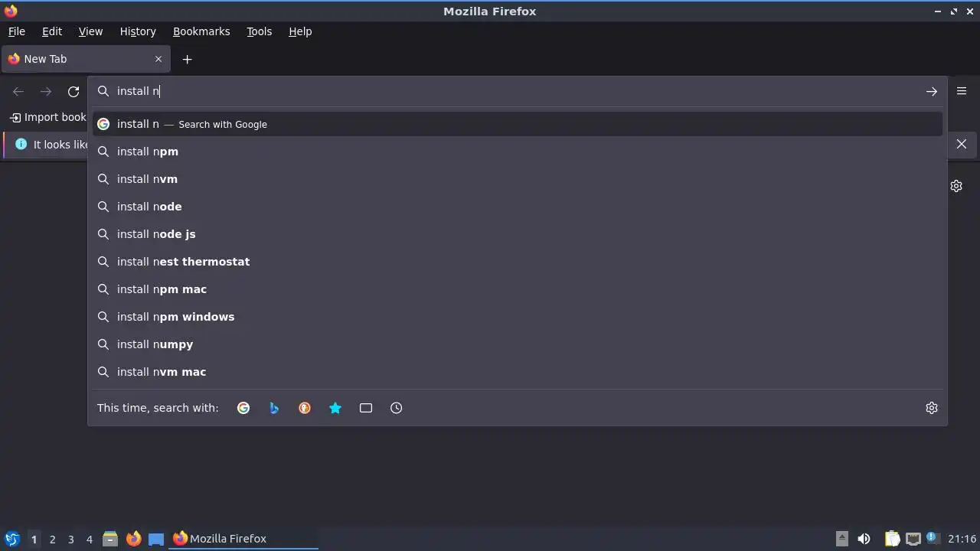Switch to workspace 3
The height and width of the screenshot is (551, 980).
(x=70, y=540)
